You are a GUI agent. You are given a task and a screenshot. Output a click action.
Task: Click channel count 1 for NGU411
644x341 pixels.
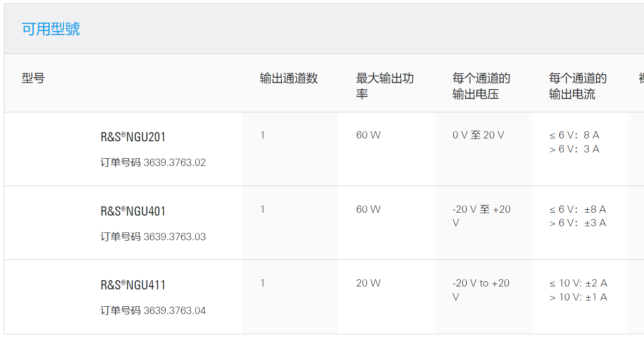point(263,283)
